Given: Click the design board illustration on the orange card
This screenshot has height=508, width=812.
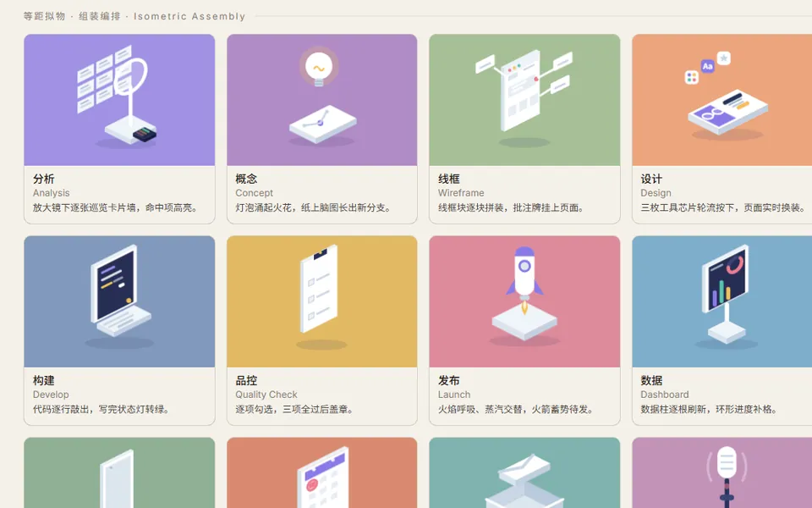Looking at the screenshot, I should [x=727, y=112].
